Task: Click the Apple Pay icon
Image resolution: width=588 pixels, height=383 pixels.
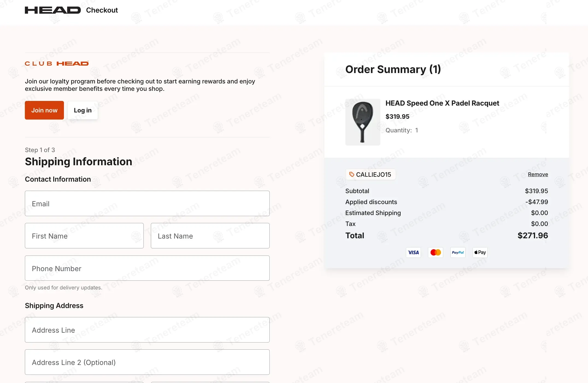Action: (480, 253)
